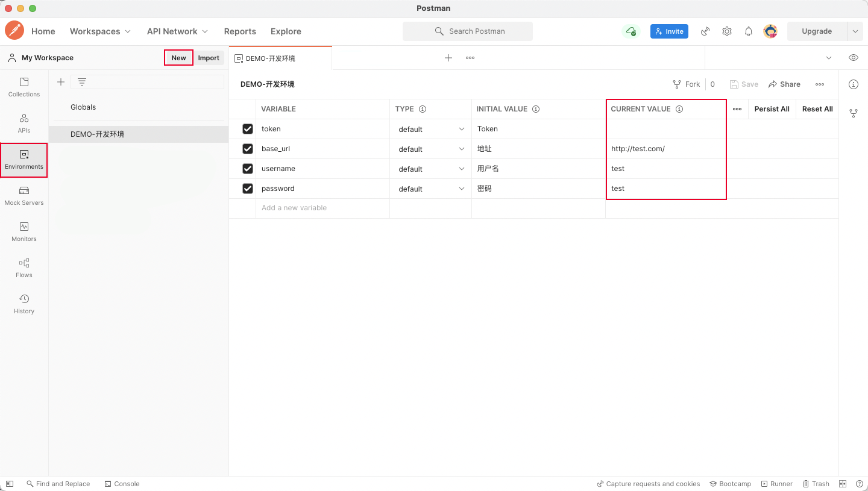Image resolution: width=868 pixels, height=491 pixels.
Task: Click Persist All
Action: pos(772,109)
